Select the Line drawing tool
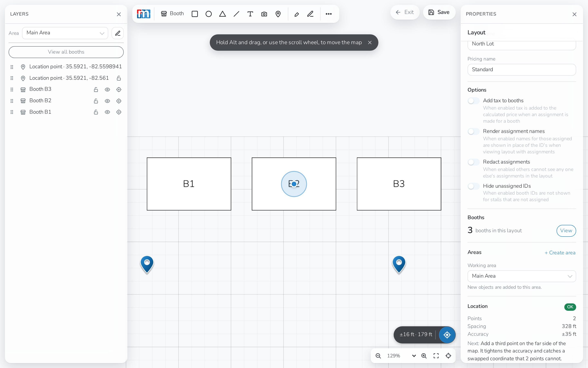This screenshot has height=368, width=588. pos(236,14)
